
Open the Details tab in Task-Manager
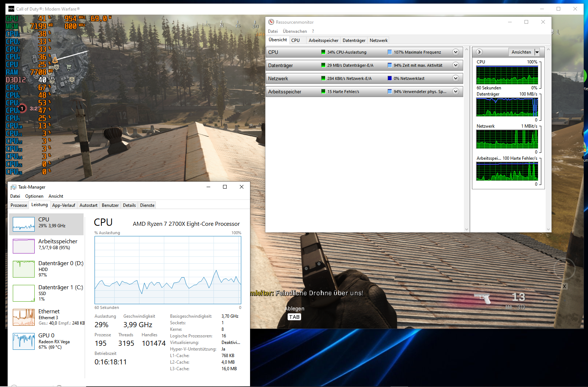pyautogui.click(x=129, y=205)
